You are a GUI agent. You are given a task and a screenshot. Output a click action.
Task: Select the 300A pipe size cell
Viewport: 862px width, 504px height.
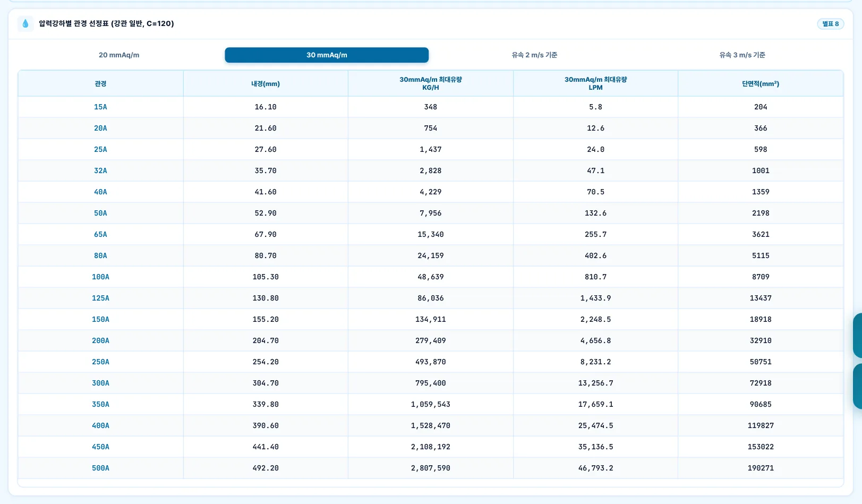[x=100, y=383]
